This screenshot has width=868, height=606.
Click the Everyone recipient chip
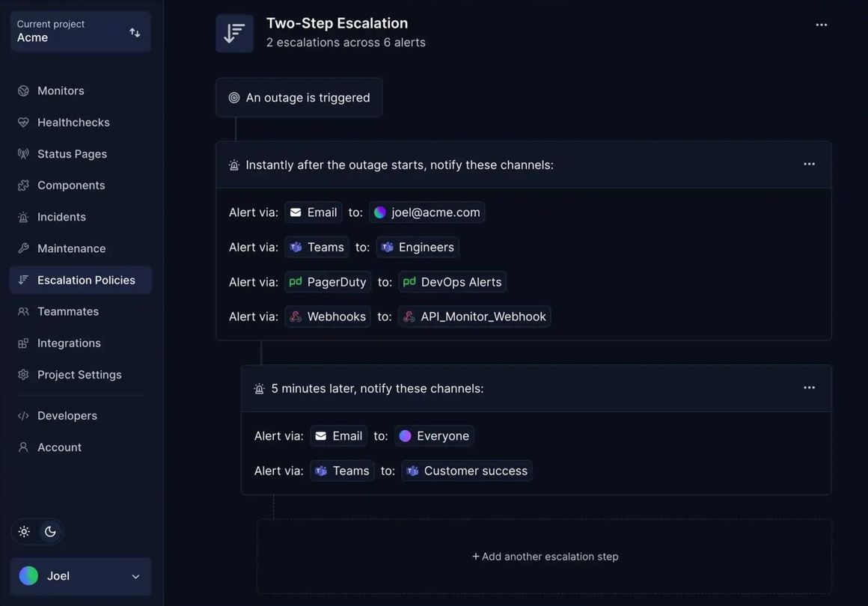tap(434, 436)
